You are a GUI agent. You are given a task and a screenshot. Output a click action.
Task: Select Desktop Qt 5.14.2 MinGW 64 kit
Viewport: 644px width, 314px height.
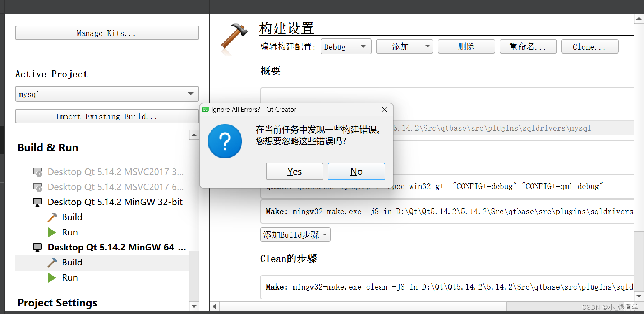coord(117,247)
